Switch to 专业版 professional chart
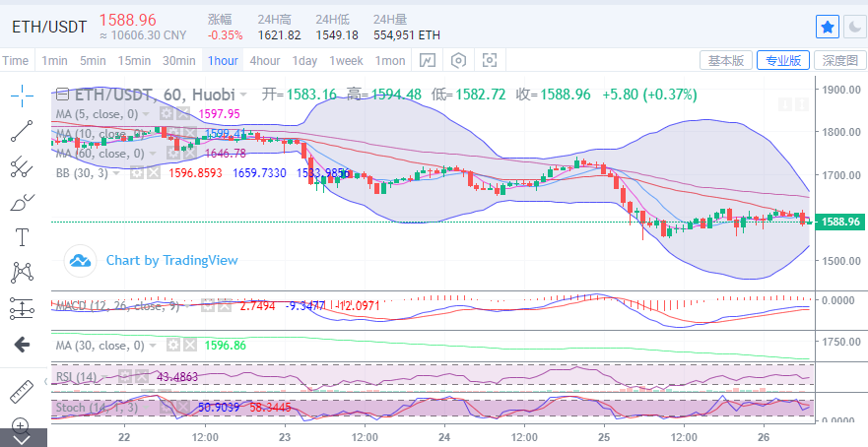Screen dimensions: 868x447 (x=783, y=60)
